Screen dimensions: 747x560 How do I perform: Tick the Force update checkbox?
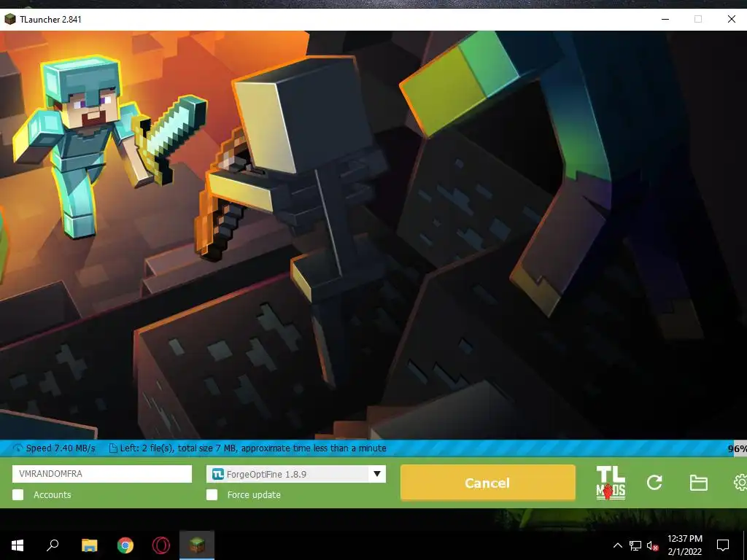click(212, 495)
